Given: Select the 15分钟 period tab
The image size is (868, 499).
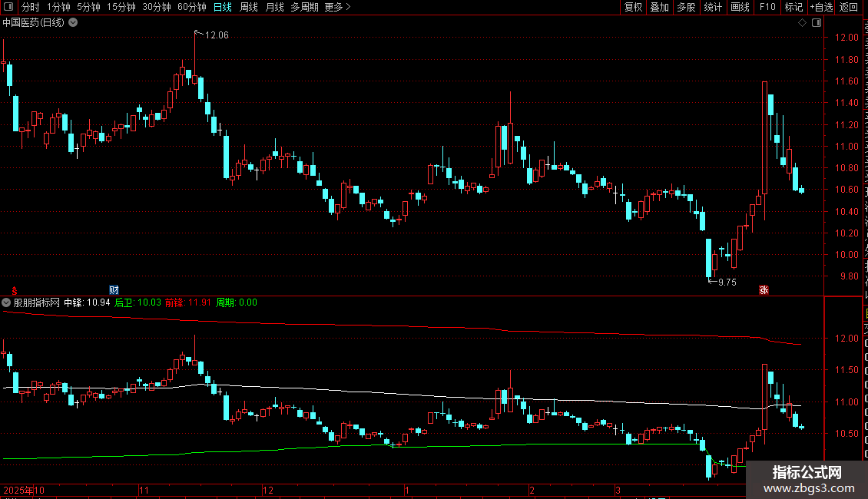Looking at the screenshot, I should [x=121, y=7].
